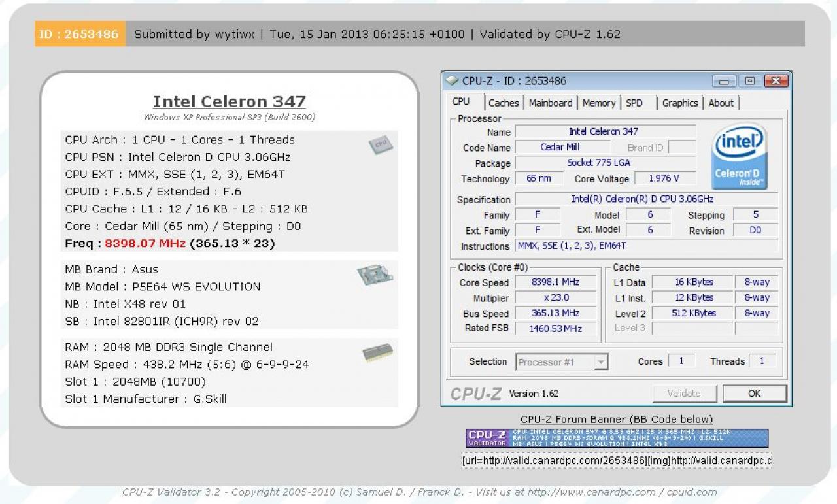Click the RAM Speed 438.2 MHz line
The image size is (837, 504).
187,365
